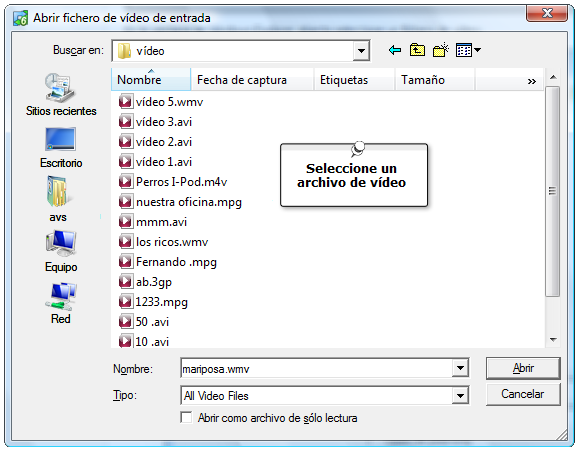Select the file name Perros I-Pod.m4v
This screenshot has height=452, width=580.
[181, 182]
